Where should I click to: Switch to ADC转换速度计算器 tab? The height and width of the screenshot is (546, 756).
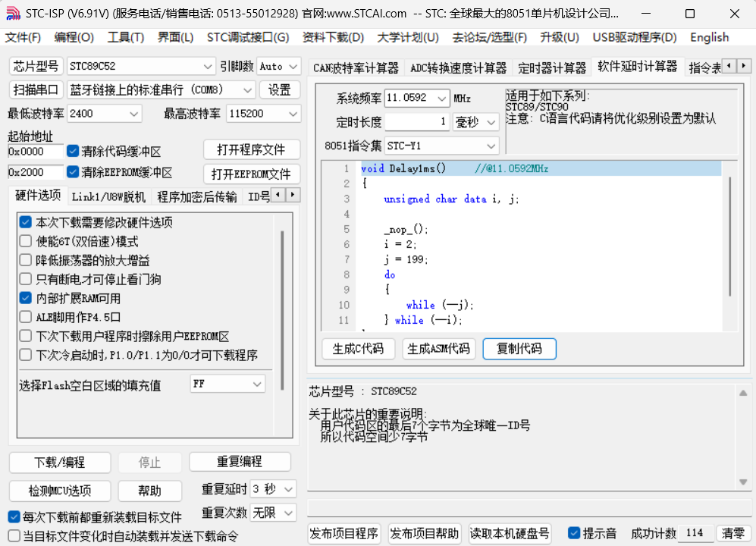pos(458,68)
